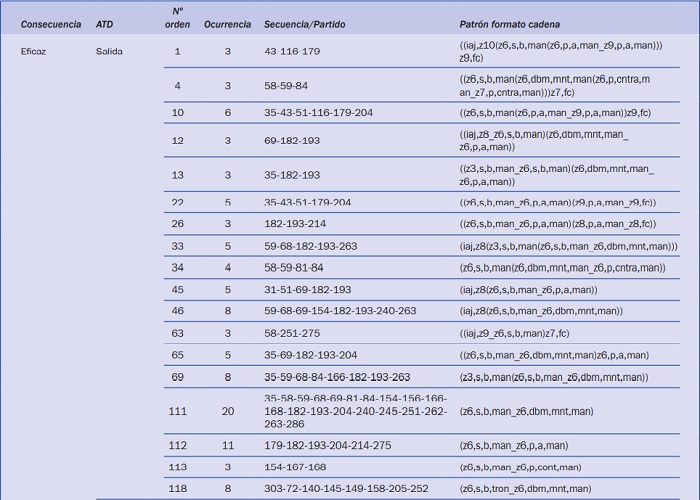Select the Patrón formato cadena header

pyautogui.click(x=509, y=23)
